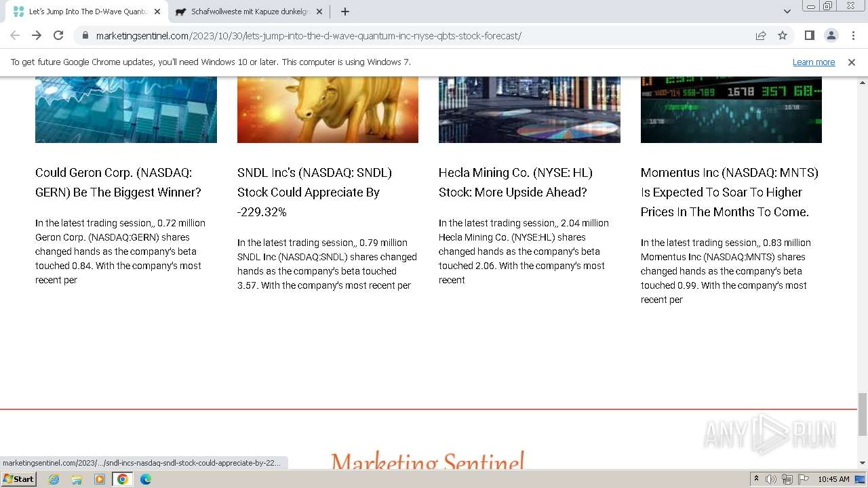The width and height of the screenshot is (868, 488).
Task: Launch Microsoft Edge from taskbar
Action: (x=145, y=479)
